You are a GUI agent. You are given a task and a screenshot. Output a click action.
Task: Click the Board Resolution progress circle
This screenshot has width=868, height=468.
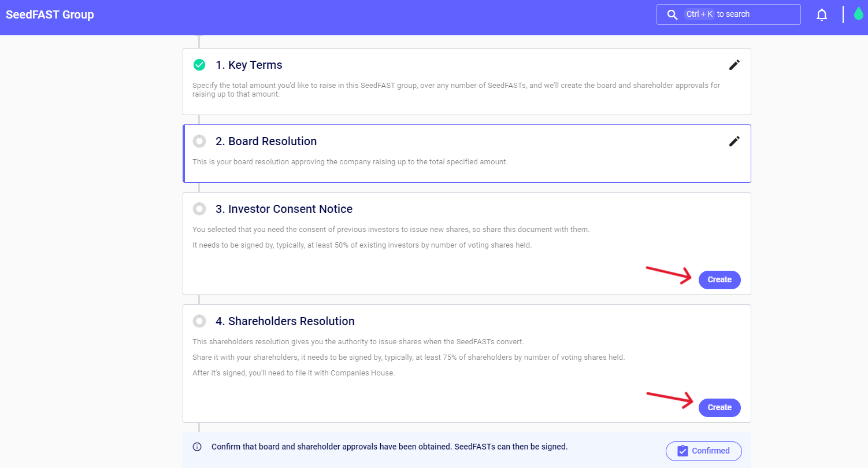tap(199, 141)
